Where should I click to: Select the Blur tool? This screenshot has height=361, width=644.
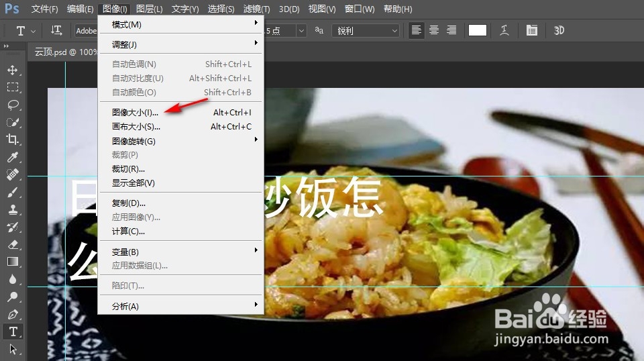(12, 279)
